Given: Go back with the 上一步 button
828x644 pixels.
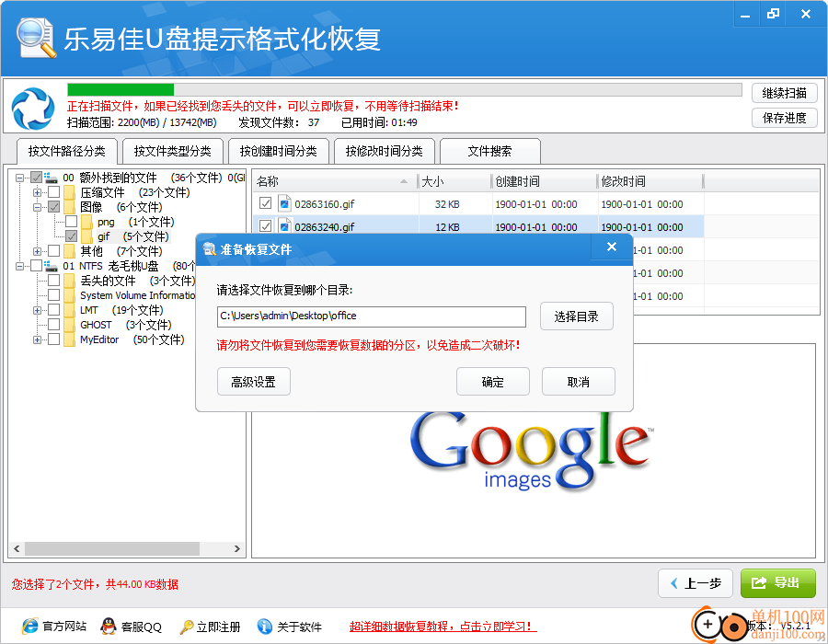Looking at the screenshot, I should click(696, 583).
